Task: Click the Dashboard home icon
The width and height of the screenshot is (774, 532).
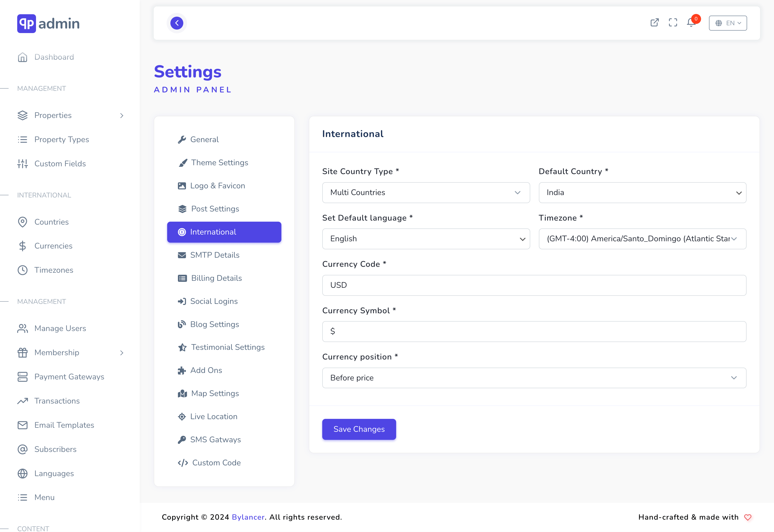Action: pyautogui.click(x=22, y=57)
